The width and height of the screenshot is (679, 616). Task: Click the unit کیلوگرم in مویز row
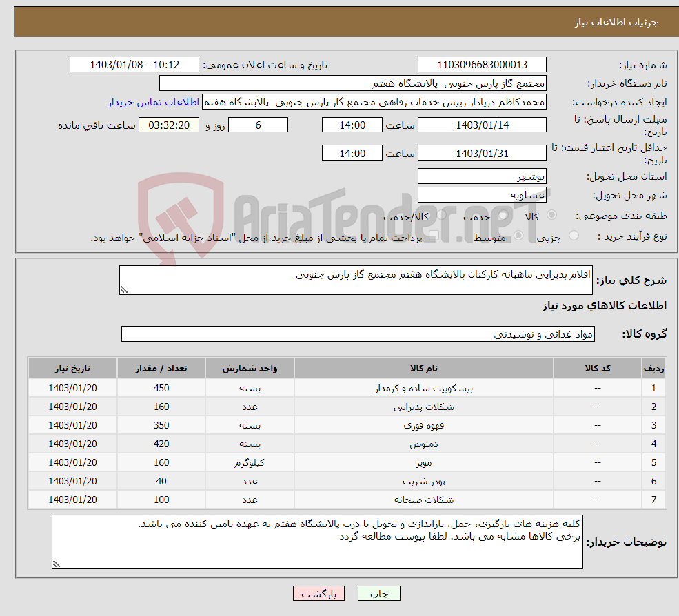point(250,463)
